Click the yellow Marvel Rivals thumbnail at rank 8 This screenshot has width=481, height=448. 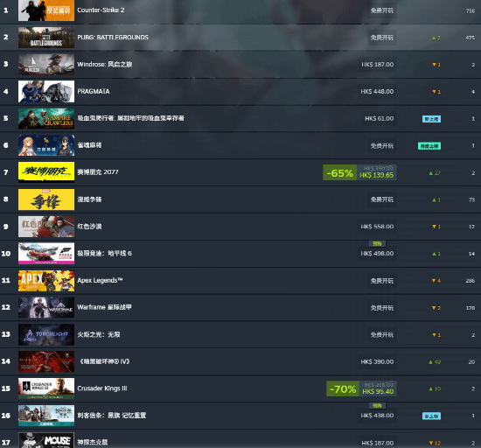tap(46, 199)
